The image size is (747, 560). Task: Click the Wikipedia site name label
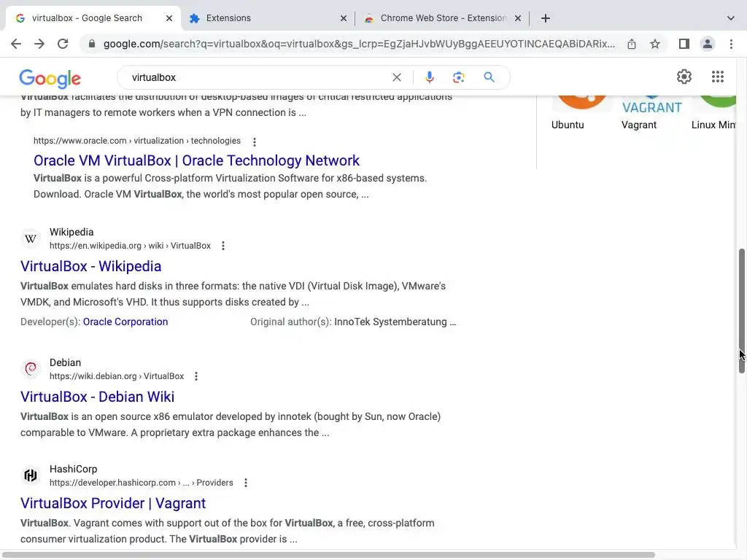[71, 232]
